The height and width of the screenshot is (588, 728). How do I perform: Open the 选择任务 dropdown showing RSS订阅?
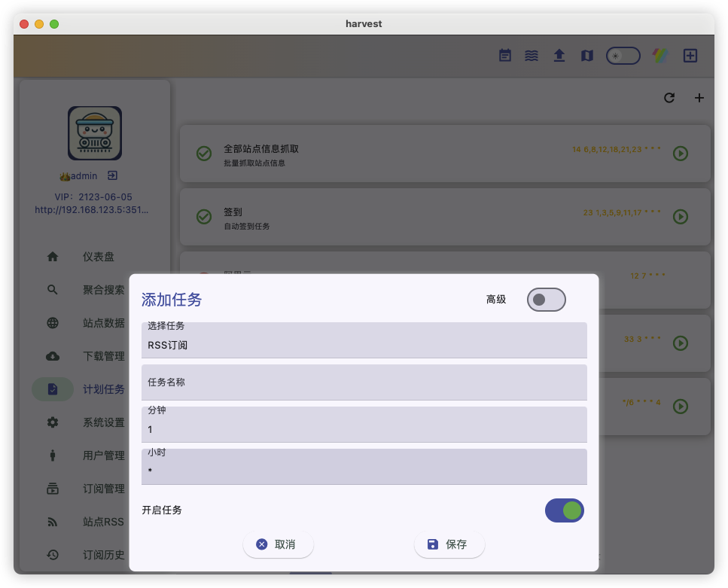(x=364, y=340)
